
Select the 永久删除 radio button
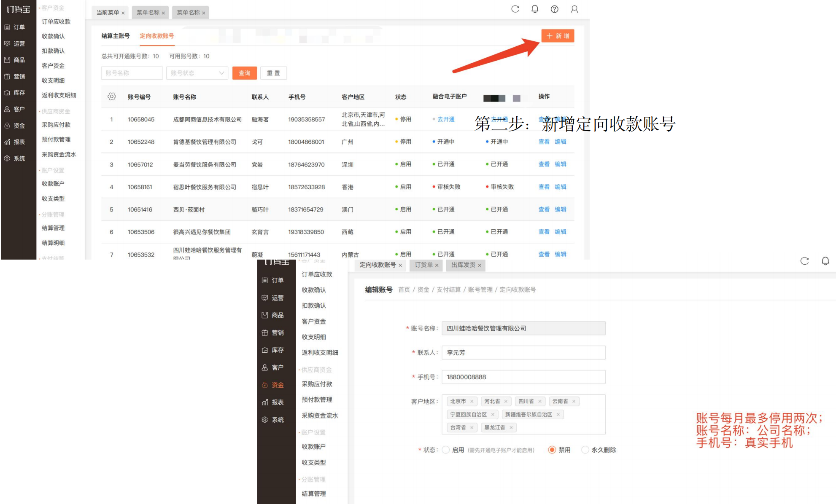pos(585,450)
